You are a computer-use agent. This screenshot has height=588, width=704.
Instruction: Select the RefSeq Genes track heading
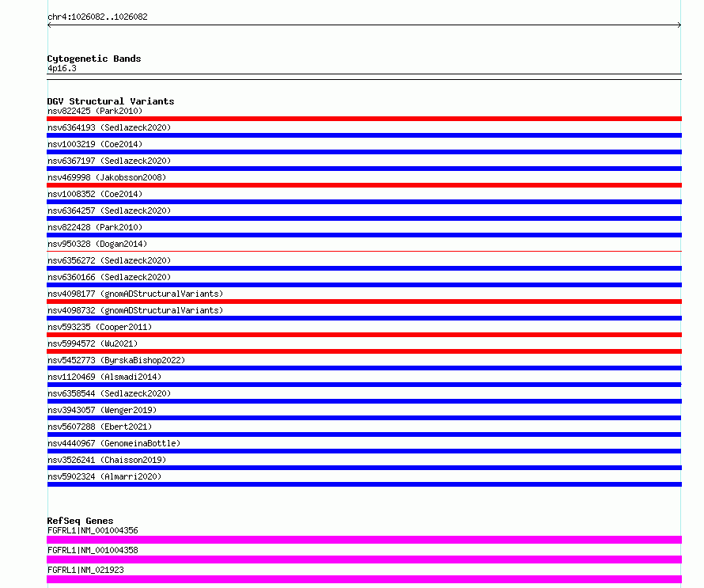point(81,521)
